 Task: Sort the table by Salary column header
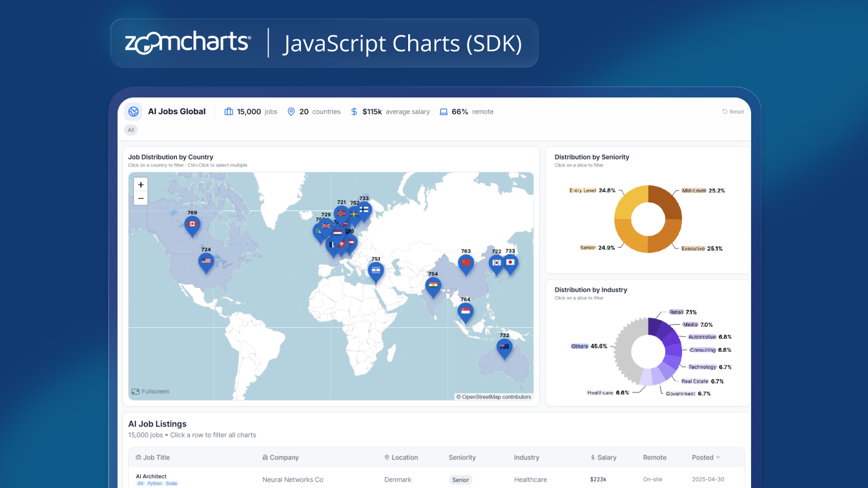pyautogui.click(x=606, y=458)
